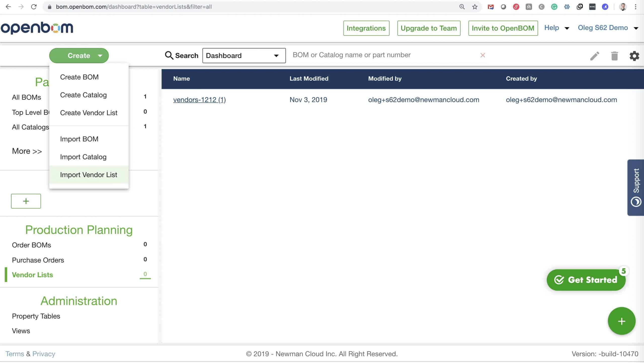Screen dimensions: 644x363
Task: Click browser back arrow
Action: coord(8,7)
